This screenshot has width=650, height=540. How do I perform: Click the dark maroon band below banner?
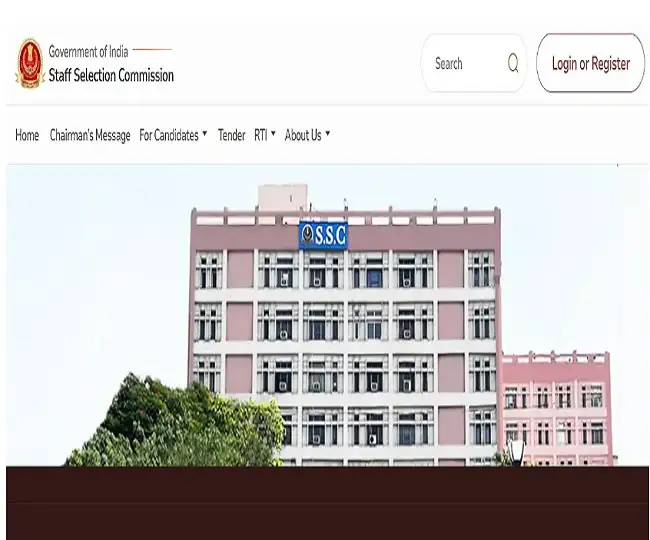pyautogui.click(x=327, y=503)
